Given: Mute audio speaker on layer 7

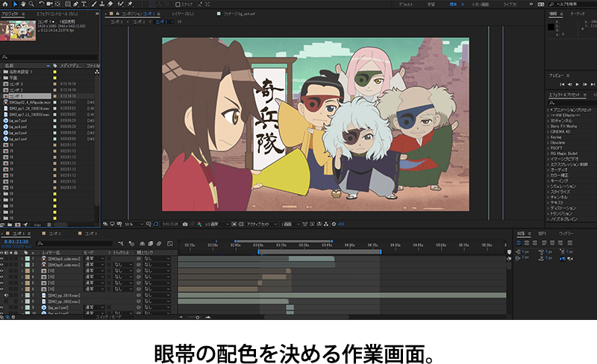Looking at the screenshot, I should [x=7, y=295].
